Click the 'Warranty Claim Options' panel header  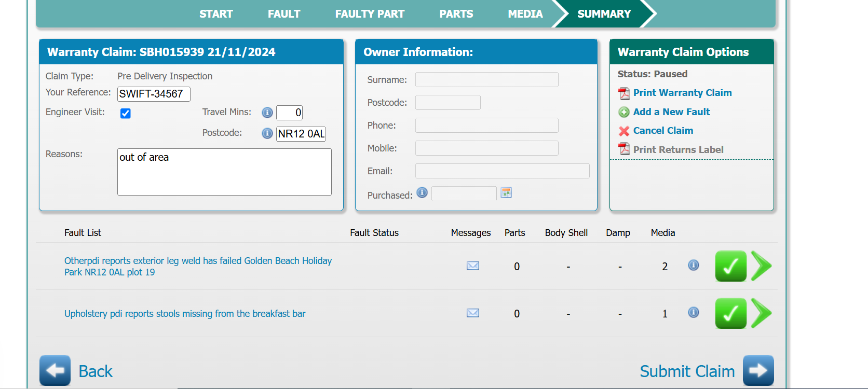pyautogui.click(x=683, y=52)
